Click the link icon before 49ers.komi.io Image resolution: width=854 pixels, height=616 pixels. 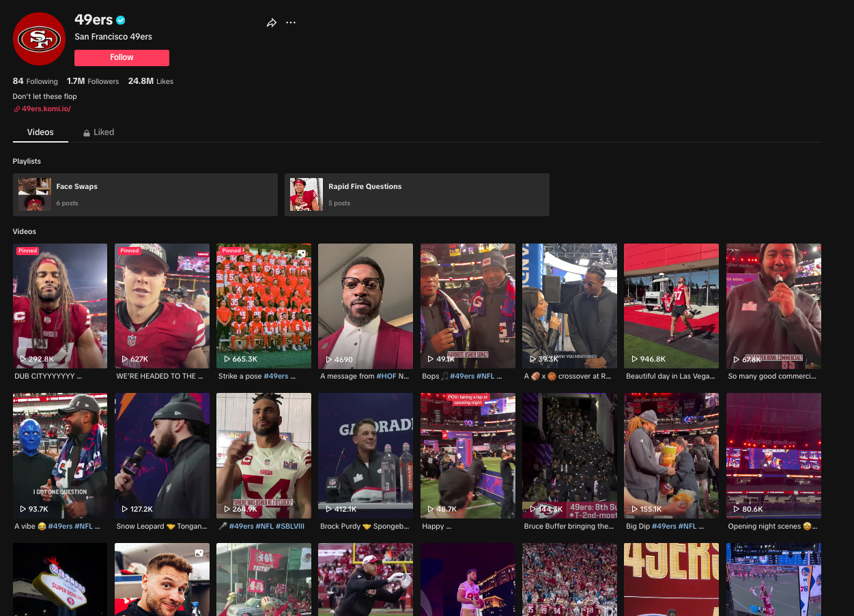coord(17,109)
